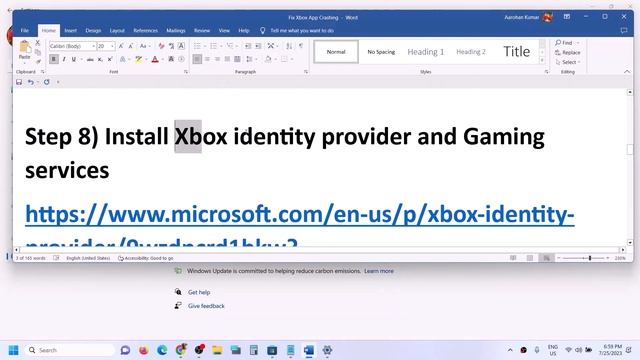
Task: Open File Explorer from the taskbar
Action: [217, 350]
